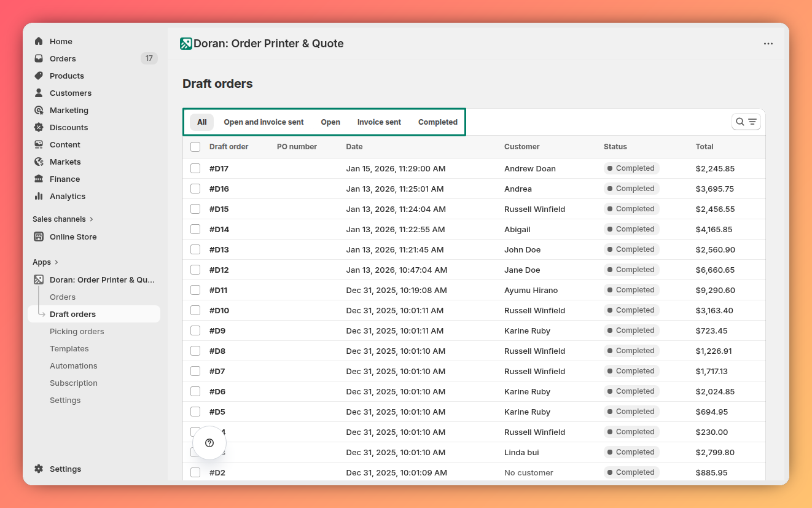Click the Settings gear icon at bottom
812x508 pixels.
click(39, 469)
